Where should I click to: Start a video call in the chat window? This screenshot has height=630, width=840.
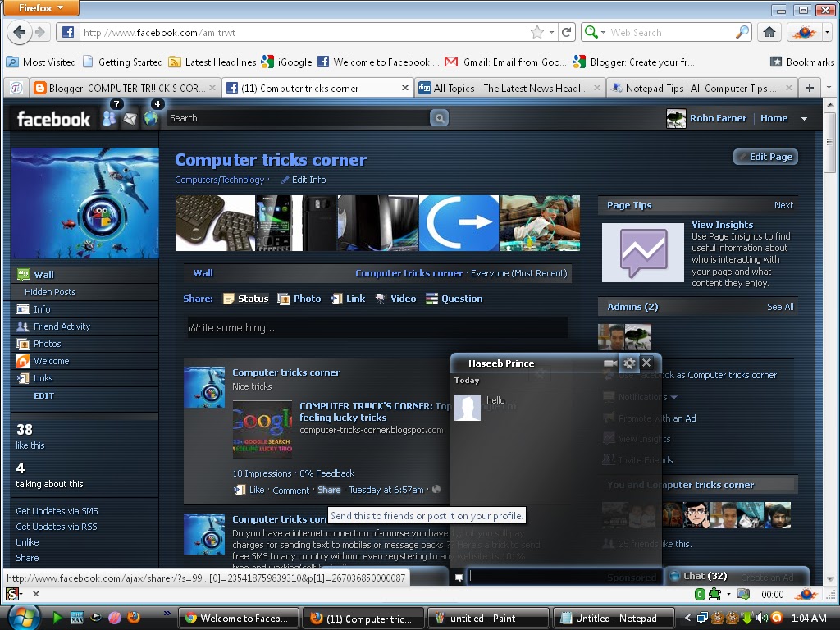[x=609, y=363]
